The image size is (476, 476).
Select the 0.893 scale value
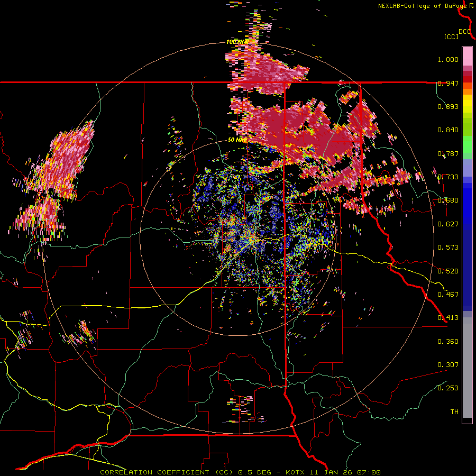pos(448,106)
